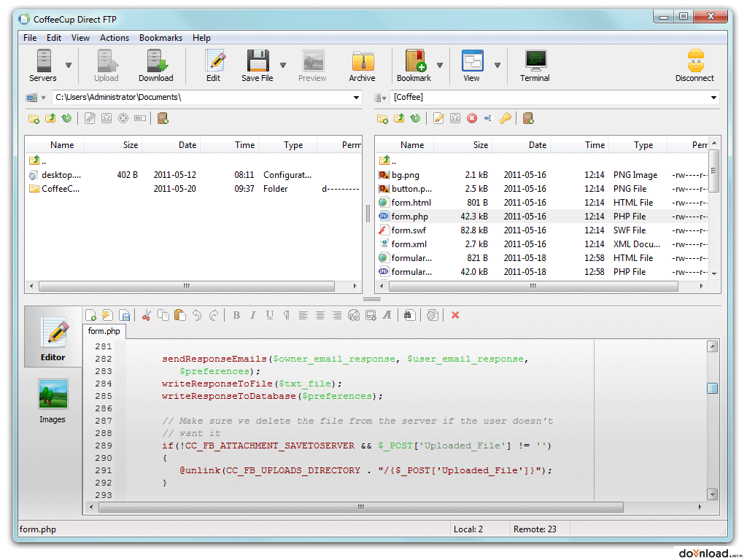Image resolution: width=747 pixels, height=560 pixels.
Task: Click permissions key icon in remote toolbar
Action: point(506,119)
